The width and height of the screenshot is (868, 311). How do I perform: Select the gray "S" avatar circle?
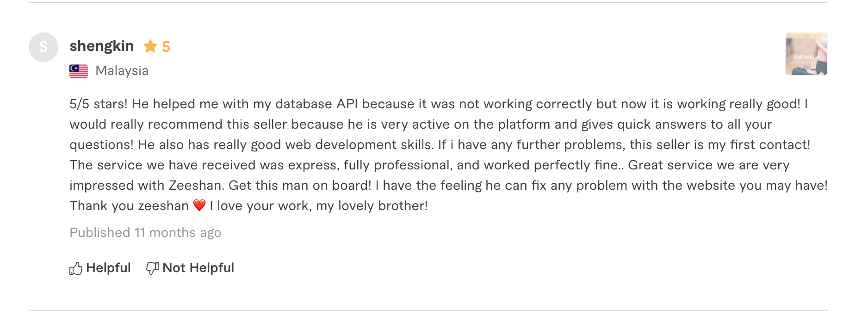43,47
